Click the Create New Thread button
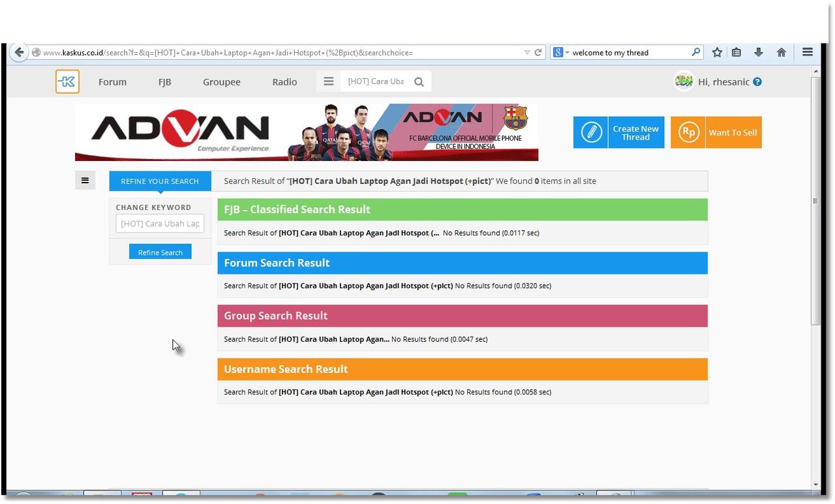 pyautogui.click(x=618, y=132)
